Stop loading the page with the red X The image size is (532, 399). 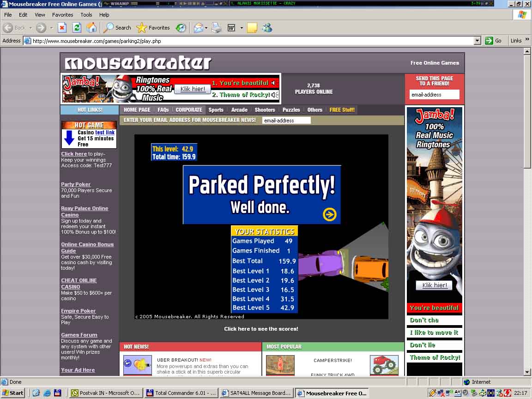pos(62,28)
